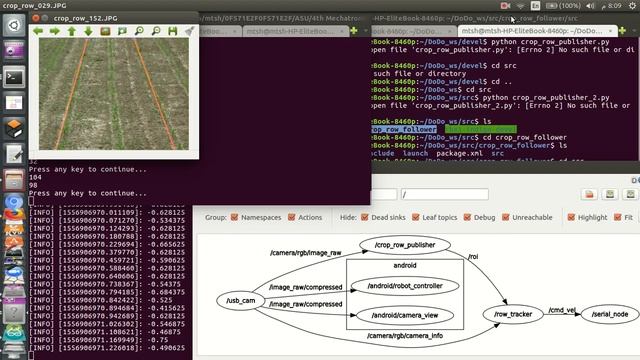
Task: Add new terminal tab in right terminal window
Action: point(622,31)
